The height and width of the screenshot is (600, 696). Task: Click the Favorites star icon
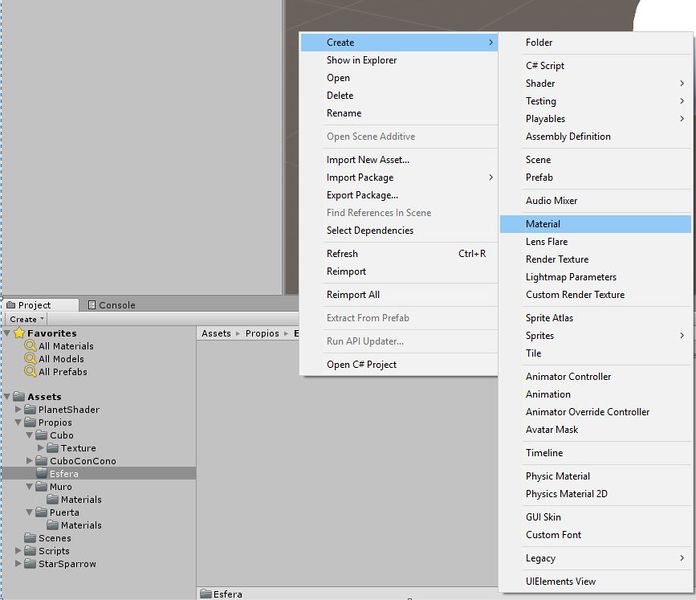pos(19,333)
